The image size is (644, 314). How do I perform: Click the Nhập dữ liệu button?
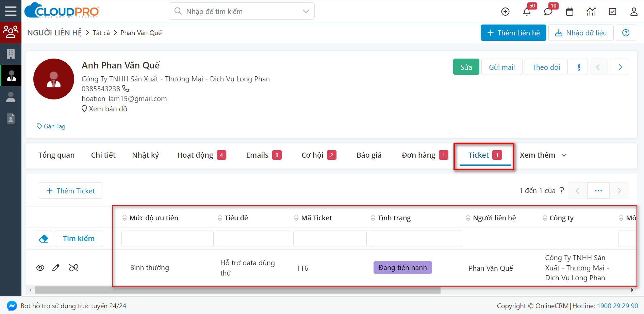(581, 33)
